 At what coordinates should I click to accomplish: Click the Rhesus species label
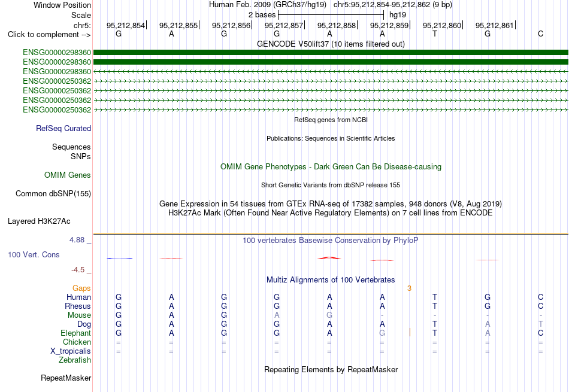coord(78,306)
